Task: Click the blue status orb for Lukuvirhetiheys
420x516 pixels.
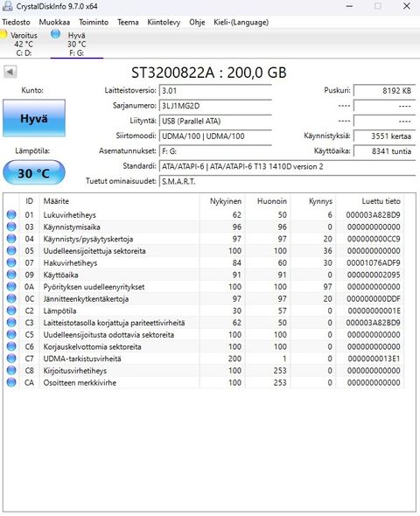Action: click(11, 214)
